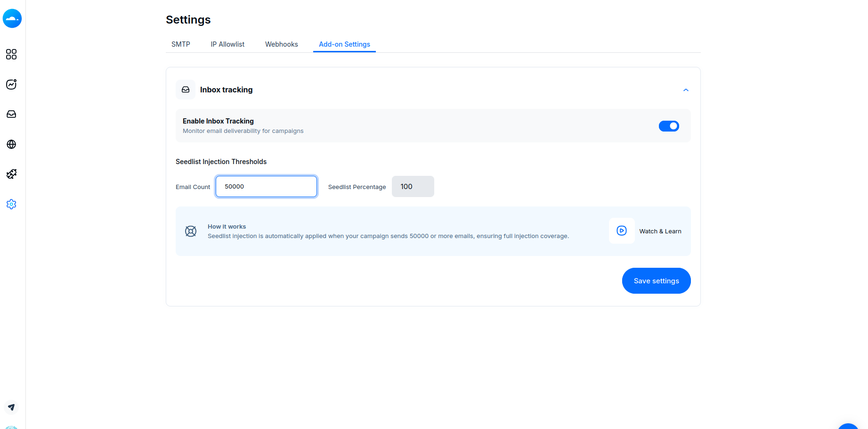Open the puzzle-piece integrations icon
Viewport: 868px width, 429px height.
coord(11,174)
